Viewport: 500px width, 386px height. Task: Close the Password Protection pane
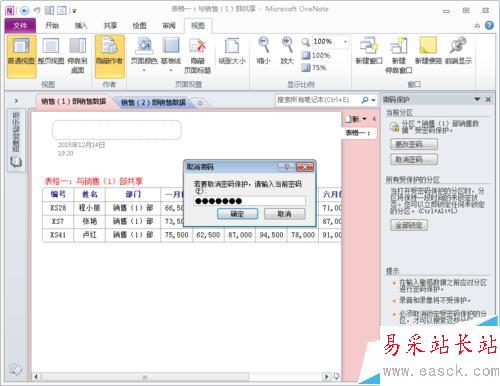pyautogui.click(x=488, y=99)
